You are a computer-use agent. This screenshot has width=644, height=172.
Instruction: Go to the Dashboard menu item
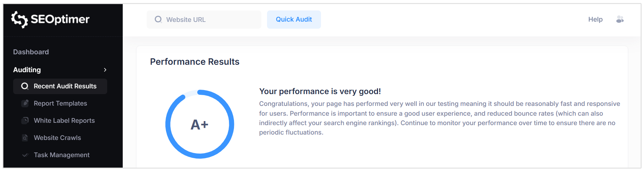[x=31, y=52]
